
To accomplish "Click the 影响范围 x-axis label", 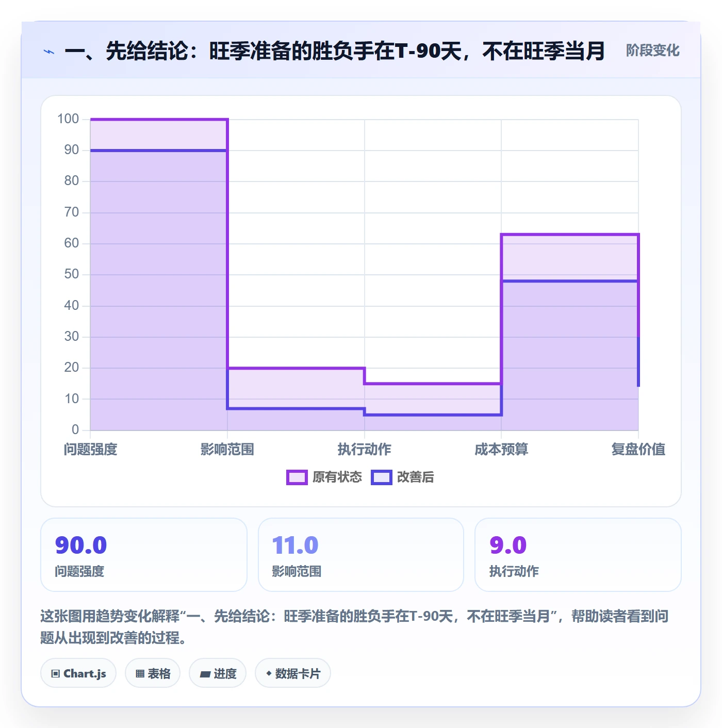I will [x=227, y=450].
